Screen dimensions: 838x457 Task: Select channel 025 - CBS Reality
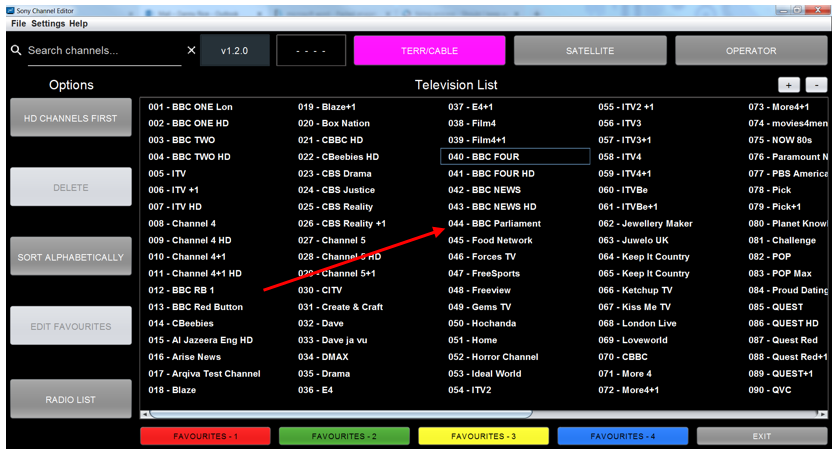click(x=336, y=207)
